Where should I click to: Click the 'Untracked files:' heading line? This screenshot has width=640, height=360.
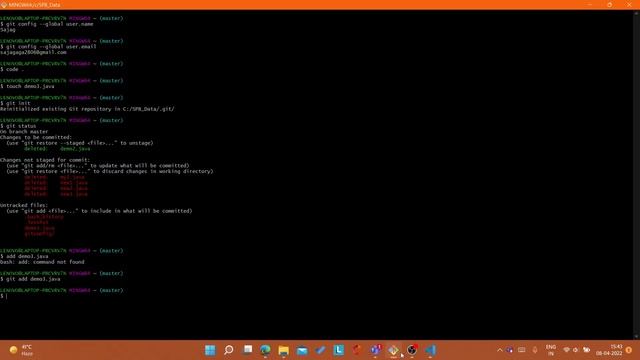24,205
